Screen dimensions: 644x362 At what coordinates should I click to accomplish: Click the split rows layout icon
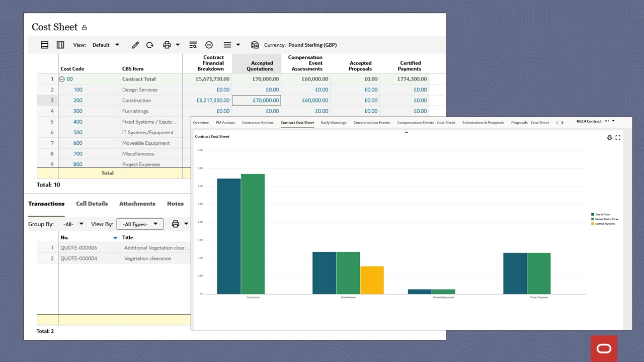coord(45,45)
